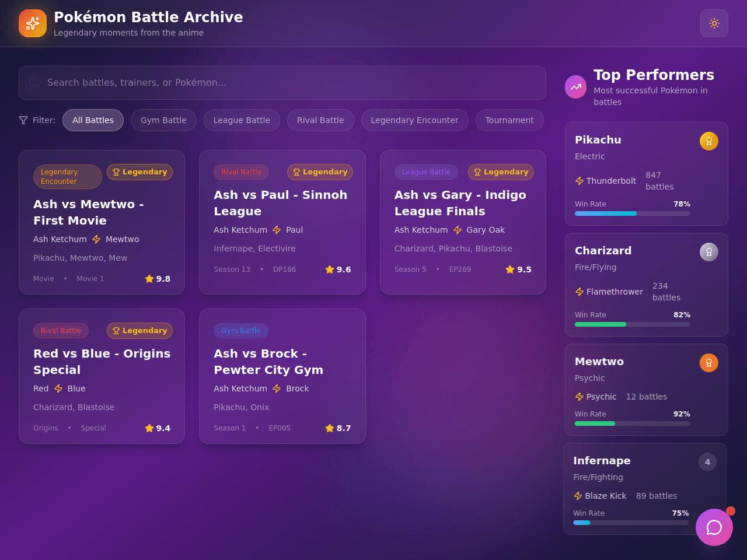
Task: Click the lightning icon between Red and Blue
Action: click(58, 388)
